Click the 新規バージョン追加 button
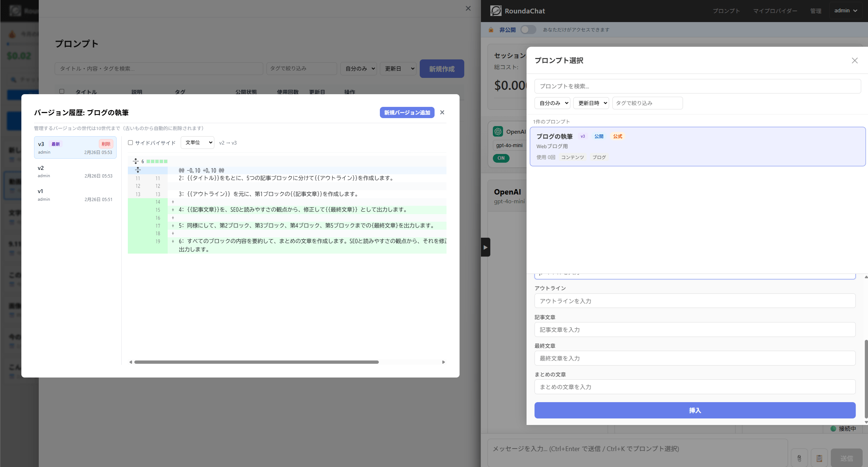868x467 pixels. click(x=407, y=113)
